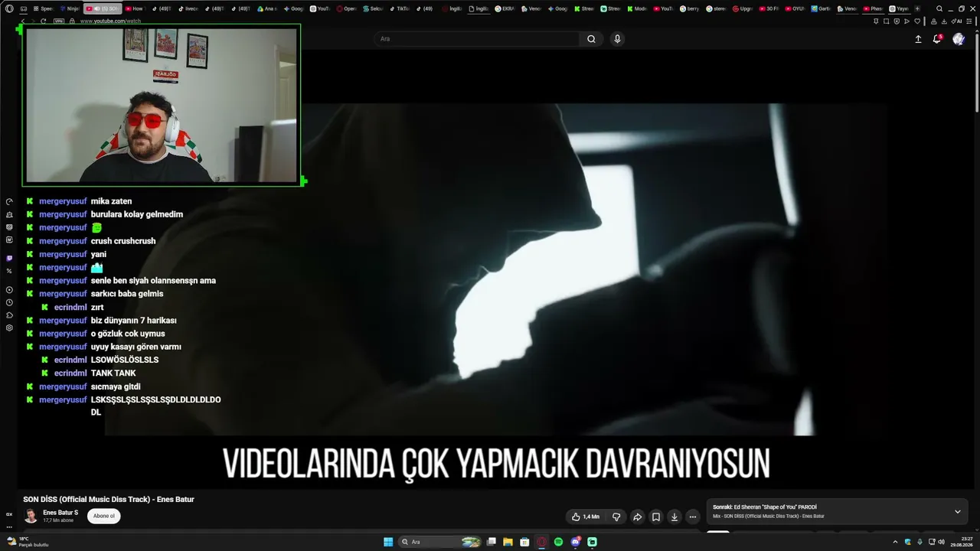Click the video title SON DİSS text
Image resolution: width=980 pixels, height=551 pixels.
coord(109,500)
